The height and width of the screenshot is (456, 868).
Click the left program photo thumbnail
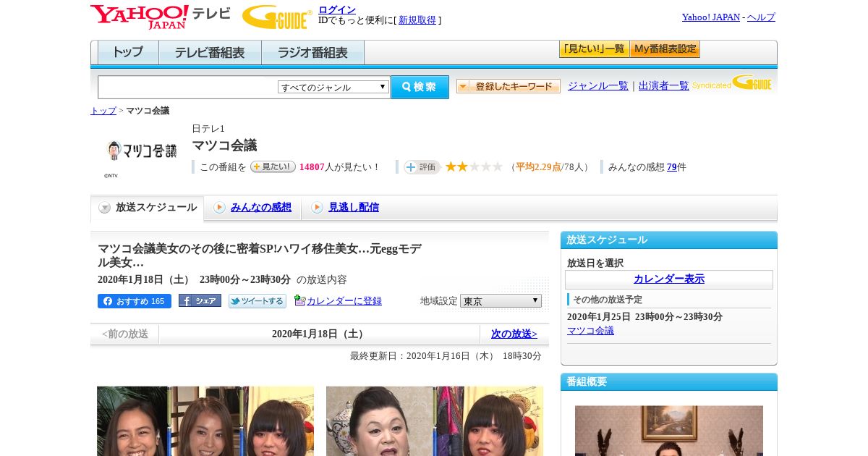(205, 421)
